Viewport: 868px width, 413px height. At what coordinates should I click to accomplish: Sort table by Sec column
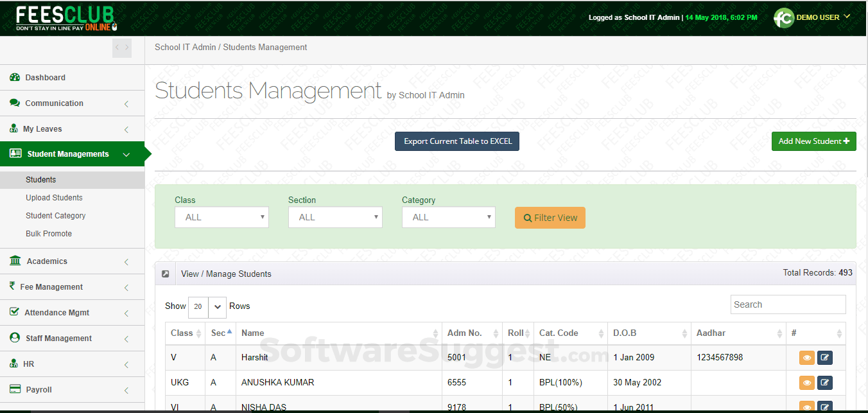[x=221, y=333]
